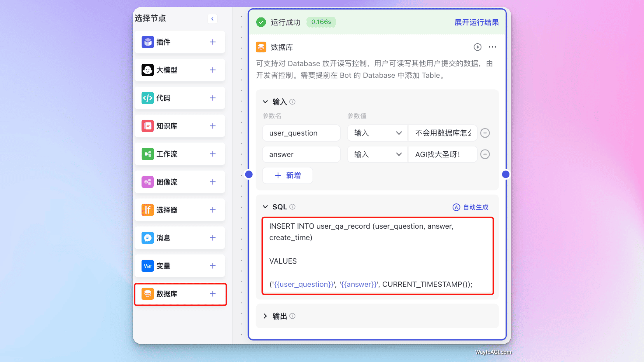Add the 选择器 selector node
The image size is (644, 362).
click(x=212, y=210)
